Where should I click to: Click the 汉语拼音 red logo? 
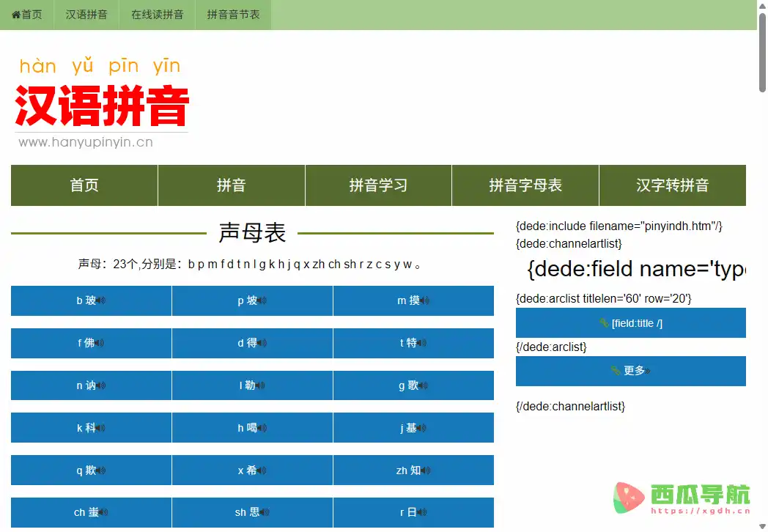tap(102, 106)
